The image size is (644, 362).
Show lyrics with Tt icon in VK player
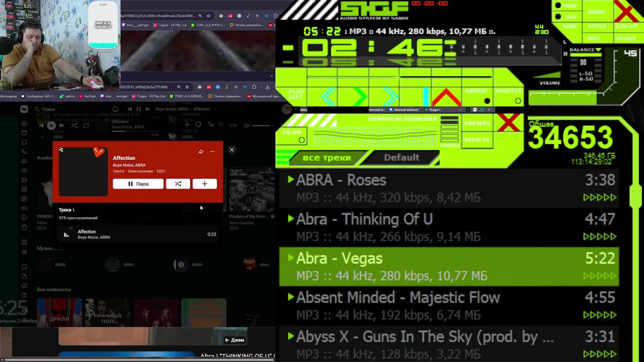point(221,125)
